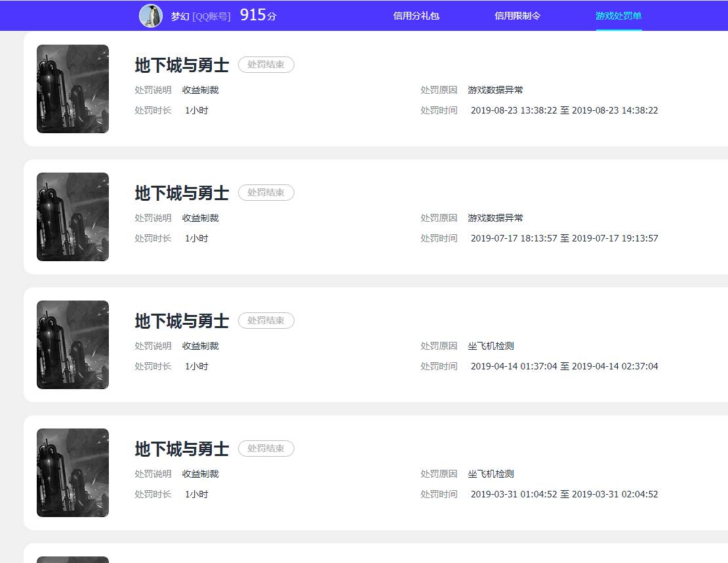Click the [QQ账号] label in header

pyautogui.click(x=211, y=16)
